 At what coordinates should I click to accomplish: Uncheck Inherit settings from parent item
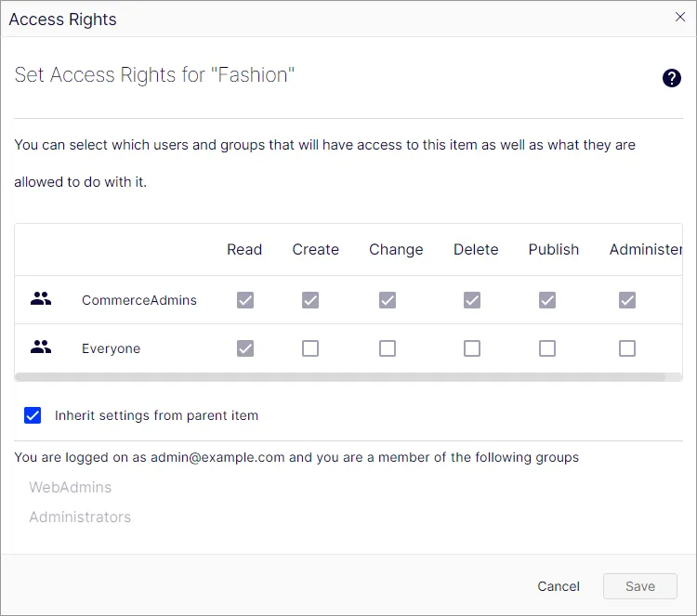click(33, 415)
